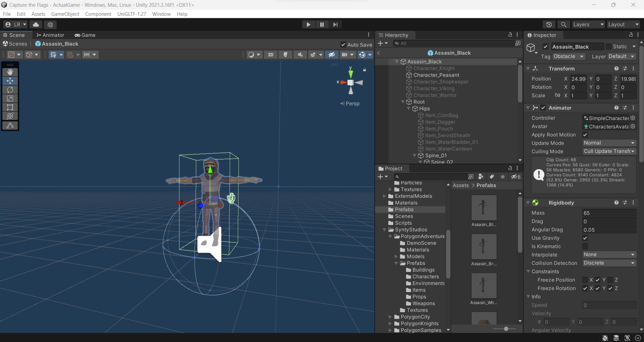Collapse the Hips node in the Hierarchy
Image resolution: width=644 pixels, height=342 pixels.
pos(409,109)
